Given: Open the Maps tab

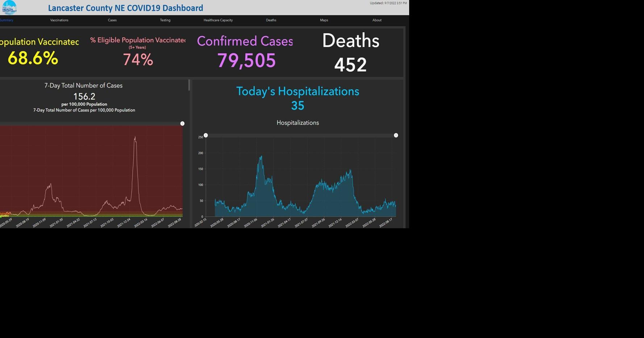Looking at the screenshot, I should (324, 20).
